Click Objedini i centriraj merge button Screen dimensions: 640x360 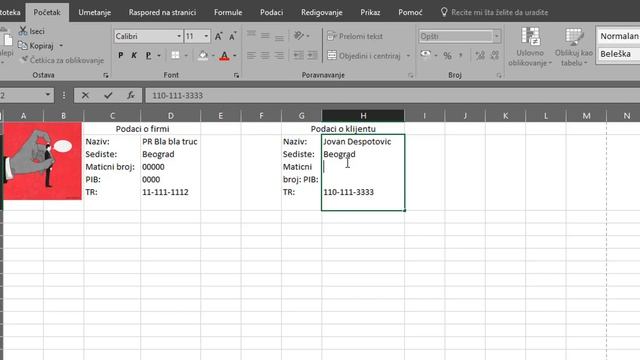[364, 56]
